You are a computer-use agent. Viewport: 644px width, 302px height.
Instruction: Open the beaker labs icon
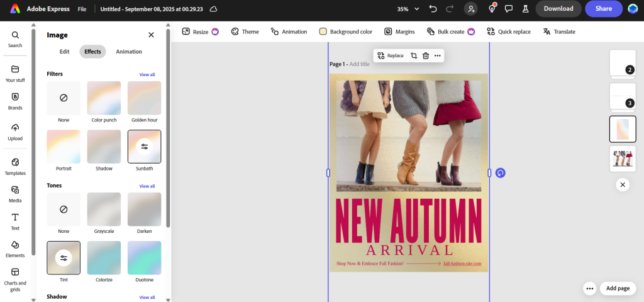pyautogui.click(x=525, y=9)
